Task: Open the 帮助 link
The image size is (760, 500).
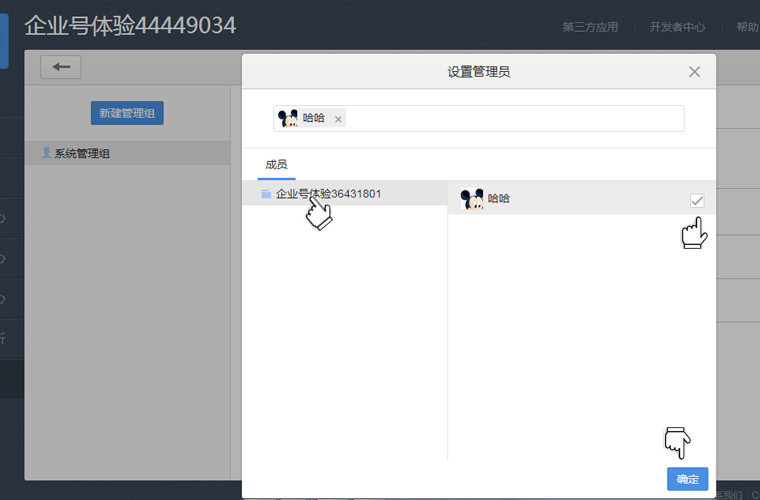Action: click(747, 27)
